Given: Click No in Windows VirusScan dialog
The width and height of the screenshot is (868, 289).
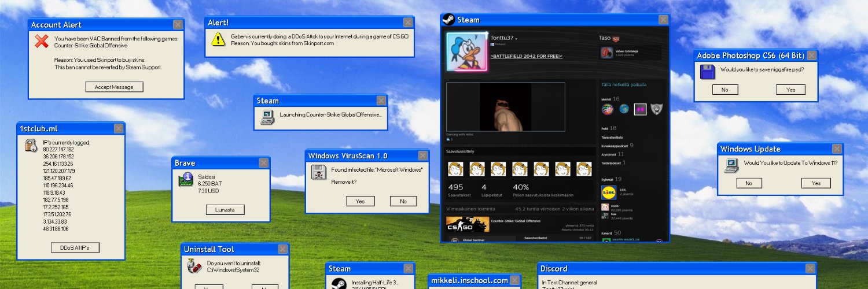Looking at the screenshot, I should tap(403, 201).
